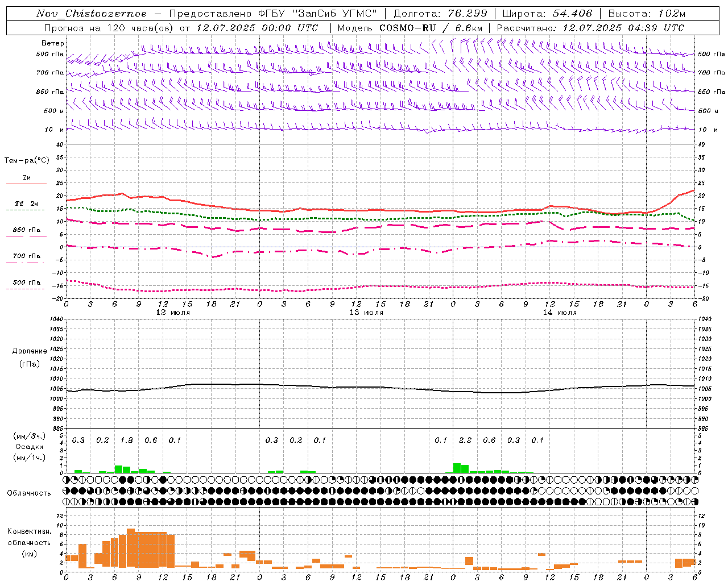Click the 14 июля date label
The image size is (728, 582).
click(x=560, y=313)
